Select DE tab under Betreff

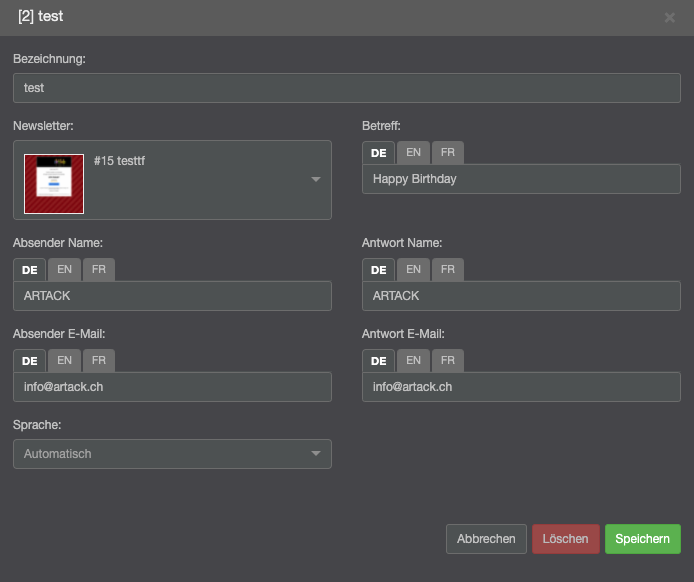coord(378,153)
